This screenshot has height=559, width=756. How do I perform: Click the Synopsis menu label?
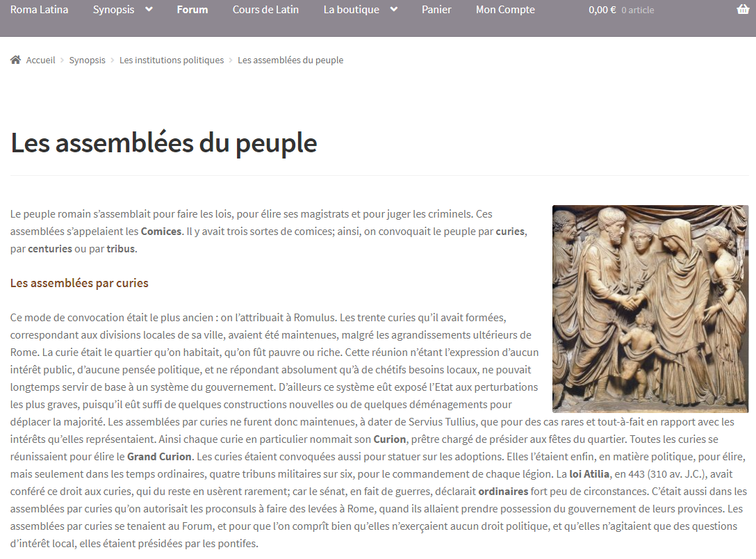[114, 10]
